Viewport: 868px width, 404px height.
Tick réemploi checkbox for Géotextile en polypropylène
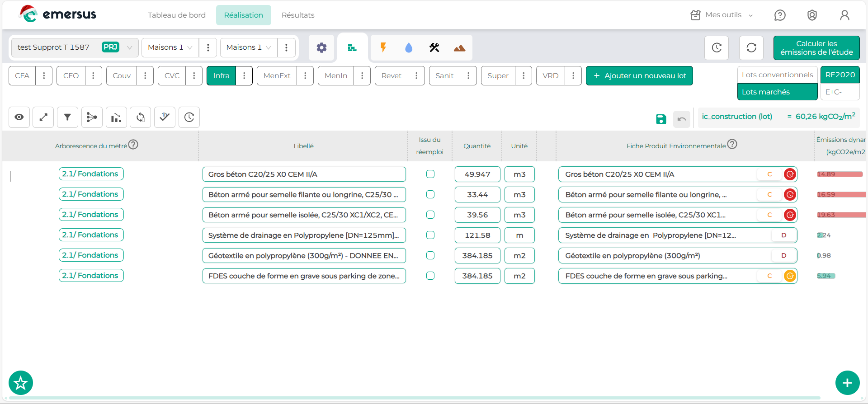click(430, 255)
